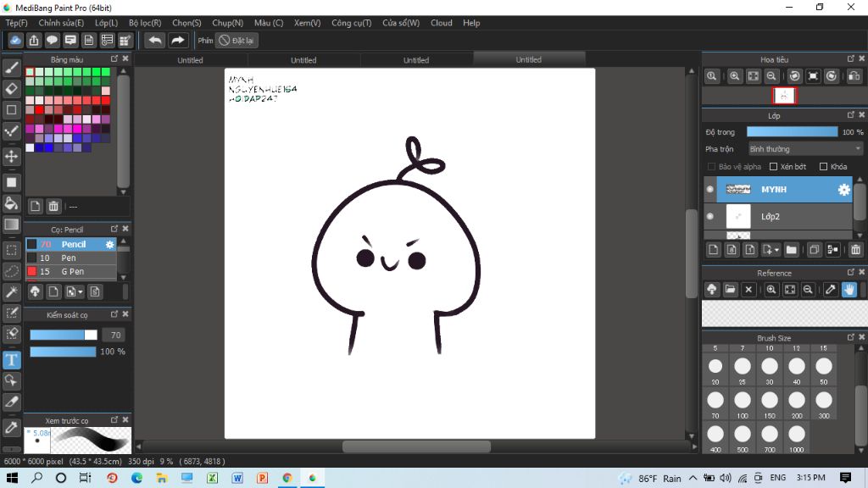Undock the Brush Size panel
This screenshot has height=488, width=868.
(851, 337)
